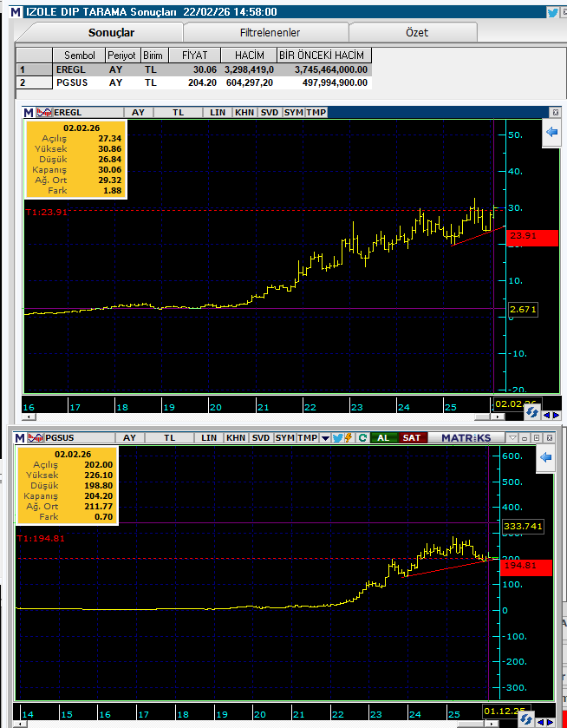567x728 pixels.
Task: Click the Matriks M logo in the scan results title bar
Action: (16, 12)
